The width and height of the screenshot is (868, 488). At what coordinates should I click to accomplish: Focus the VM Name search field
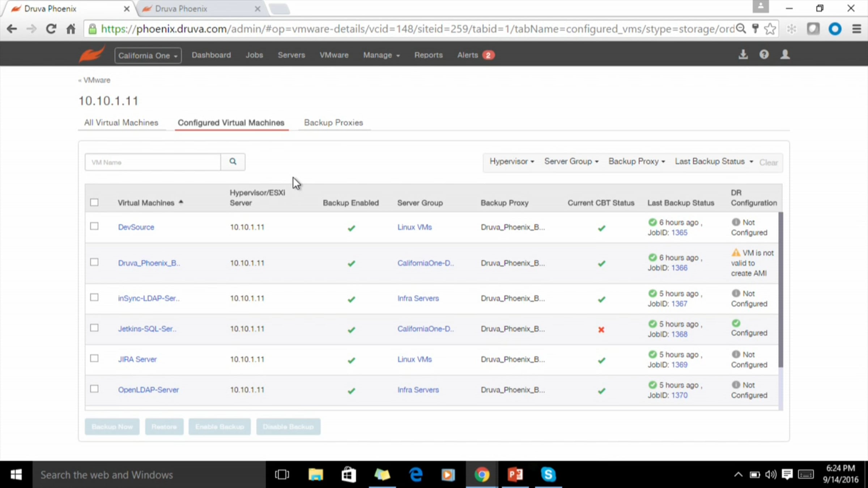coord(153,162)
